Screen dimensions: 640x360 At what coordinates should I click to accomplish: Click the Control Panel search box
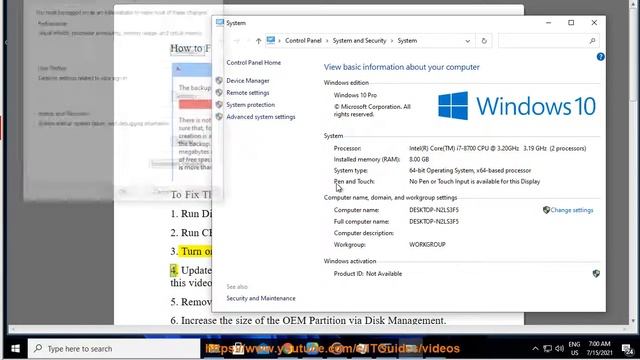[x=548, y=41]
